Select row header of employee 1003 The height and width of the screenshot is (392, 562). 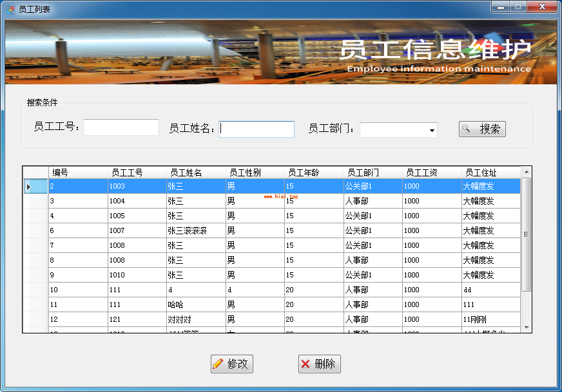pos(35,186)
